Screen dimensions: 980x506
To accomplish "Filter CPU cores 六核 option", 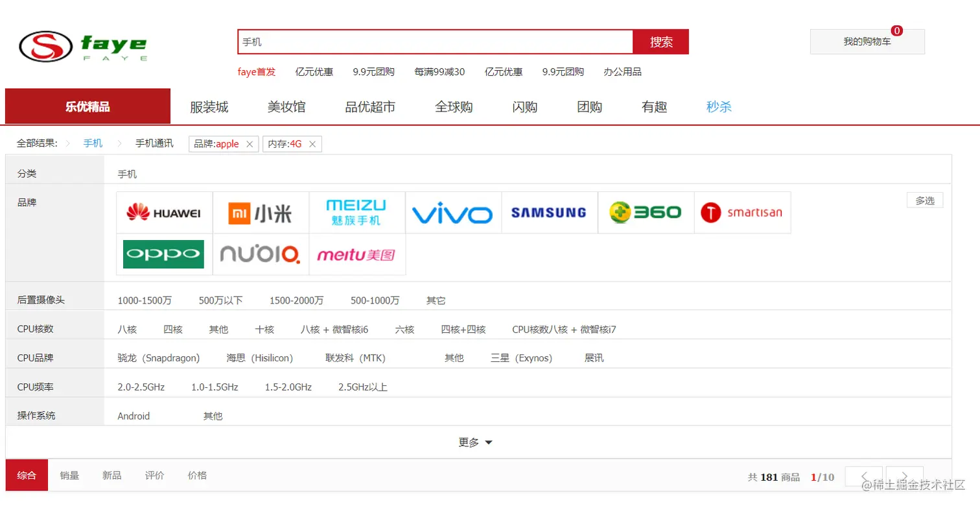I will click(x=404, y=330).
